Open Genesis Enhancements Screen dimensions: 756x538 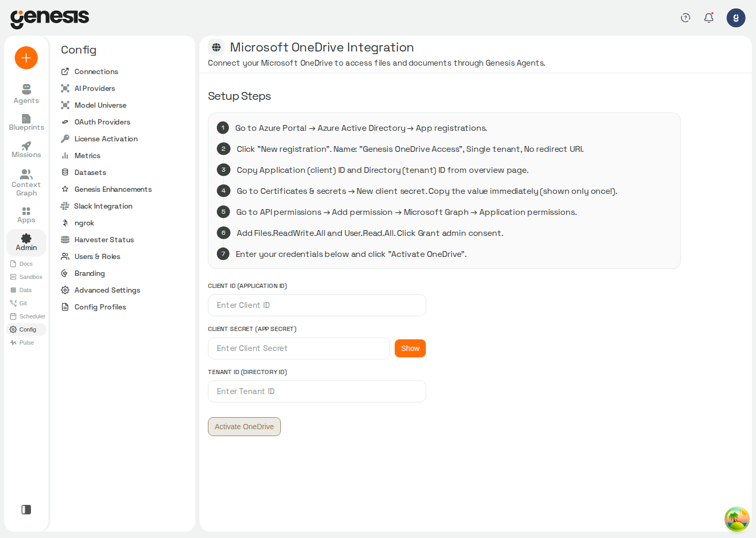(107, 189)
